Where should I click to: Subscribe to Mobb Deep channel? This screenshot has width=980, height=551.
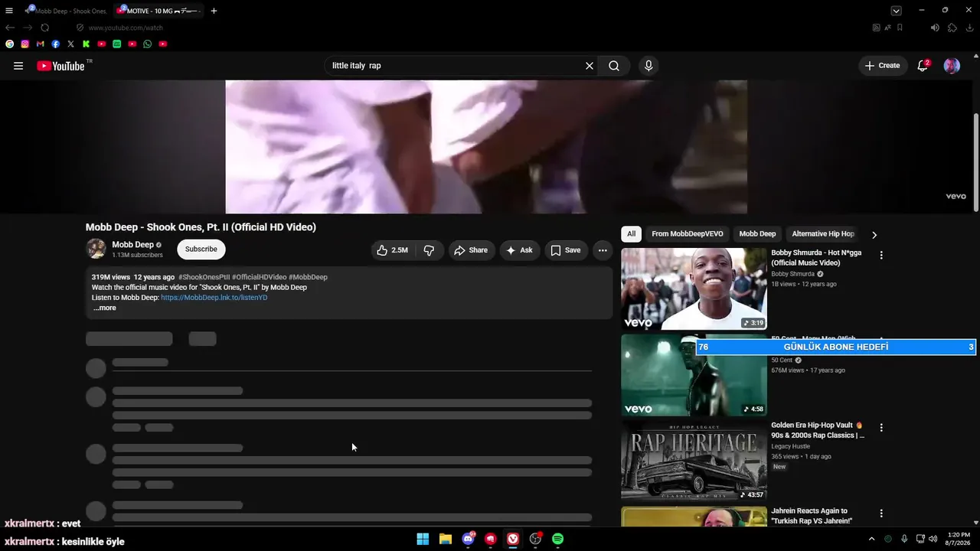coord(201,249)
